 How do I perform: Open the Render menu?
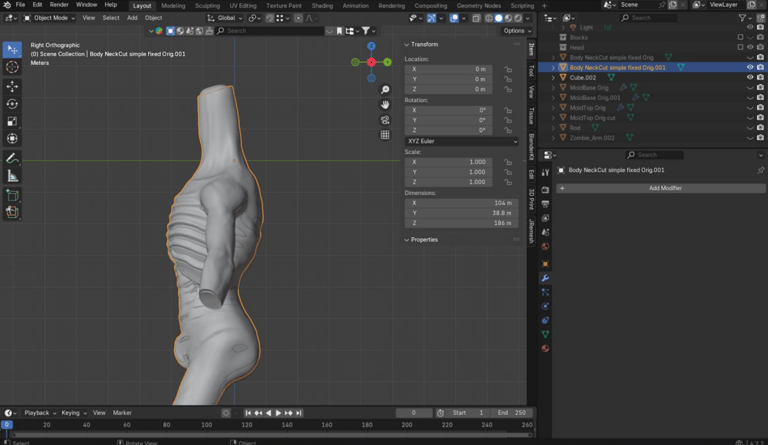coord(59,5)
